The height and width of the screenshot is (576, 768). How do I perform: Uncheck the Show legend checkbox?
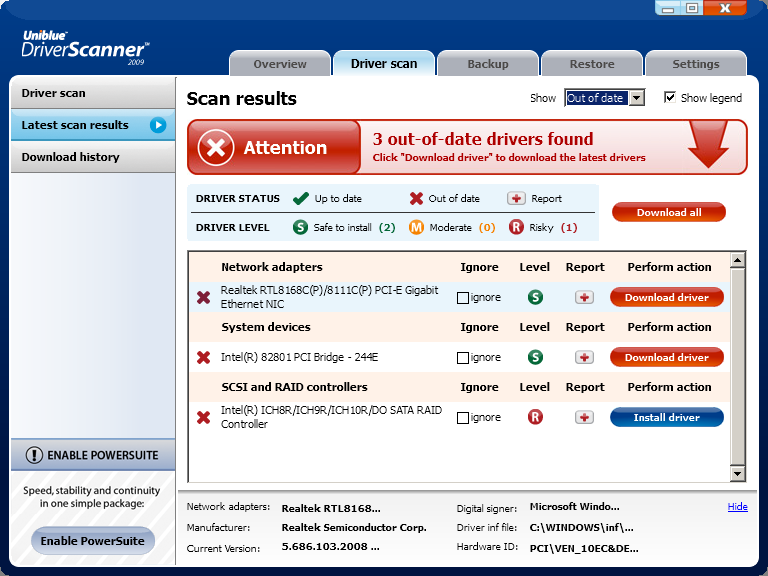click(x=670, y=98)
